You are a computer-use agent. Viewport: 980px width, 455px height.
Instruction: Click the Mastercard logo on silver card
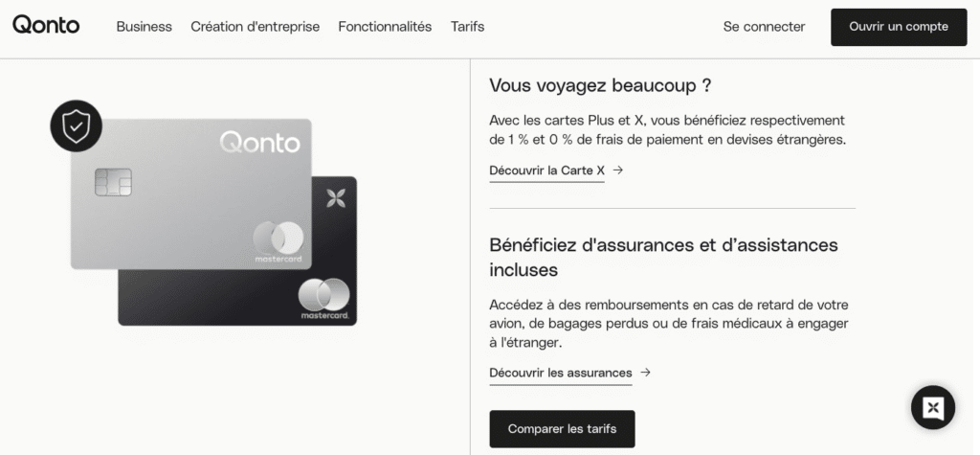click(278, 239)
